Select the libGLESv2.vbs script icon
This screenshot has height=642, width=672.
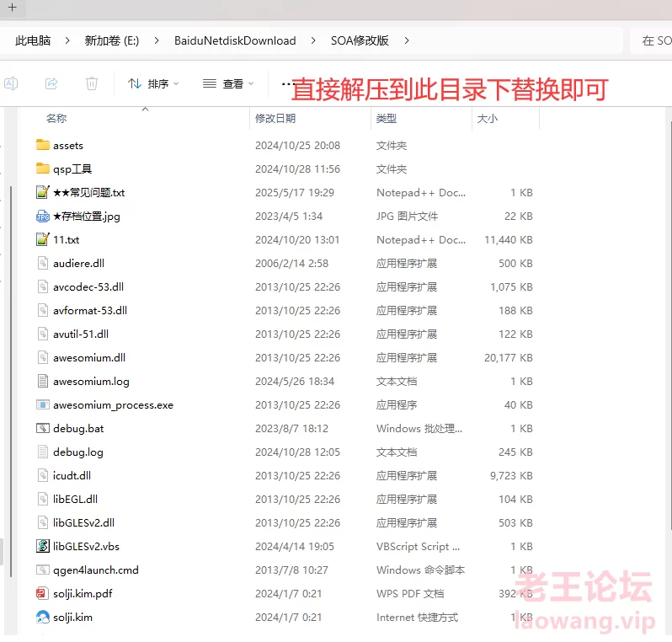[x=42, y=546]
